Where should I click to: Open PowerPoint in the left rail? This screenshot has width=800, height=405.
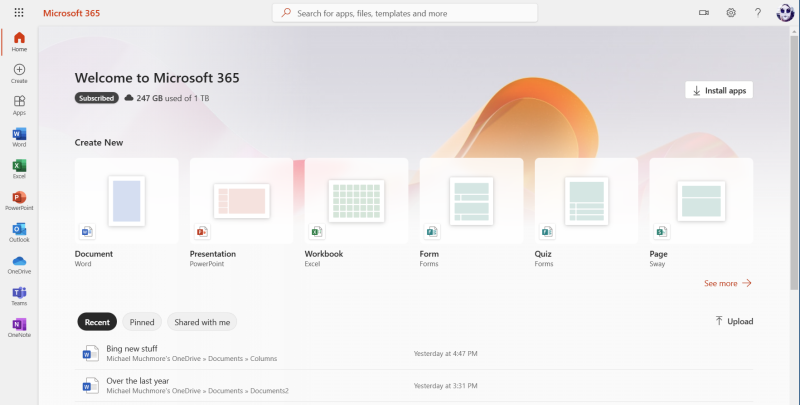(x=19, y=200)
